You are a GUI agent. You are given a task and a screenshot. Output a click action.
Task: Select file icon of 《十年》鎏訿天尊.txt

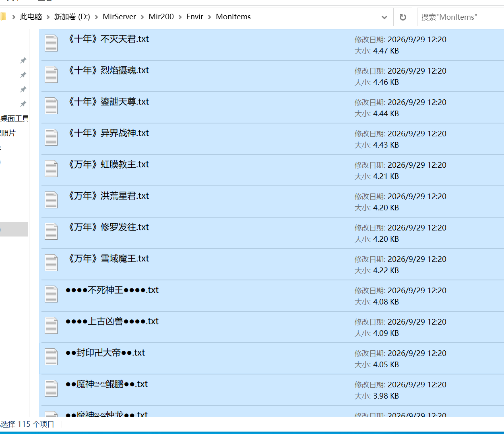pyautogui.click(x=51, y=106)
